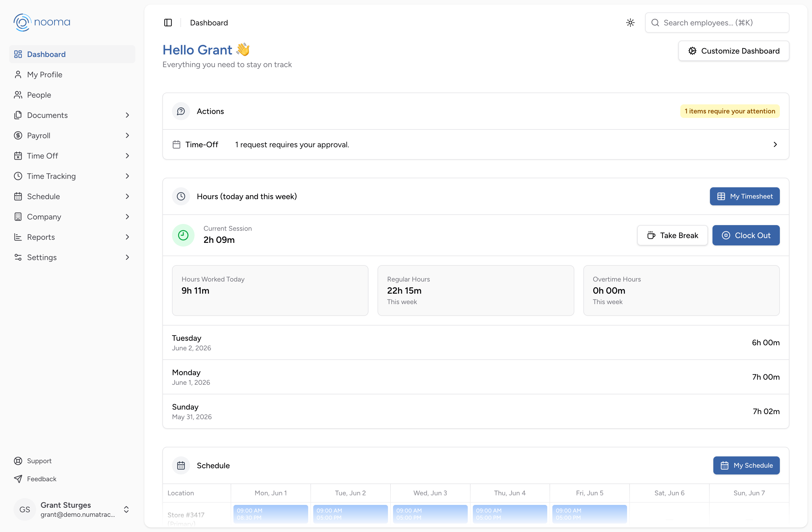812x532 pixels.
Task: Expand the Documents menu chevron
Action: (x=127, y=115)
